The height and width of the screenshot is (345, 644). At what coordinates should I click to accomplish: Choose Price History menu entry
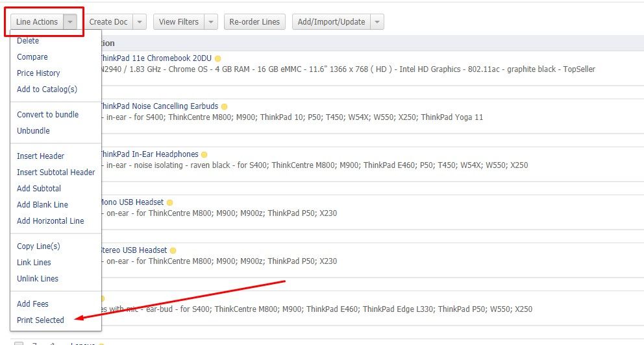coord(38,73)
